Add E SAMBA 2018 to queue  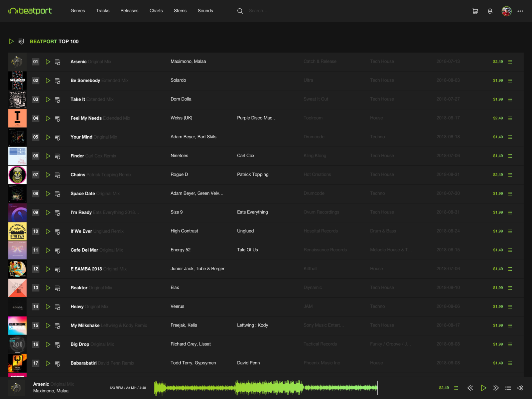click(58, 269)
